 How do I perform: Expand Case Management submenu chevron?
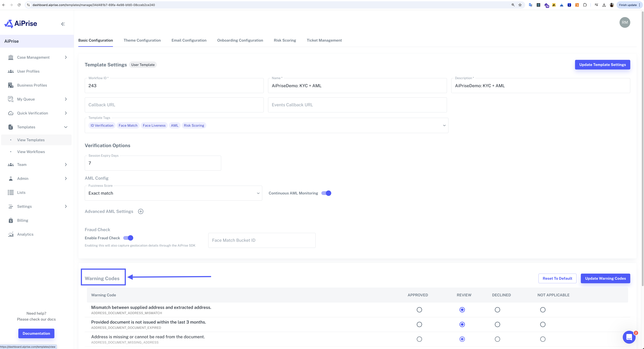66,57
